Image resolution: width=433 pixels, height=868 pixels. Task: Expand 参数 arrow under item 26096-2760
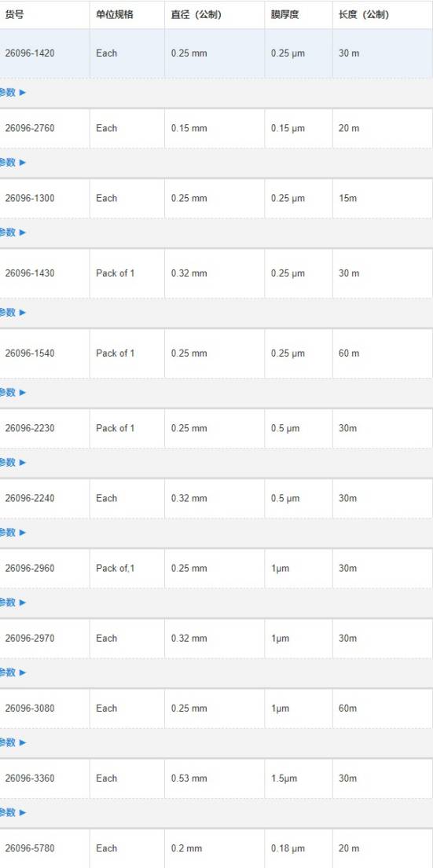pyautogui.click(x=13, y=162)
